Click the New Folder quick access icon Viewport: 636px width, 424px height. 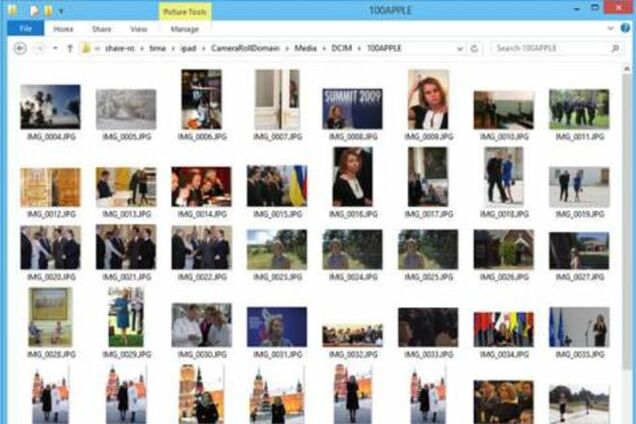coord(48,10)
